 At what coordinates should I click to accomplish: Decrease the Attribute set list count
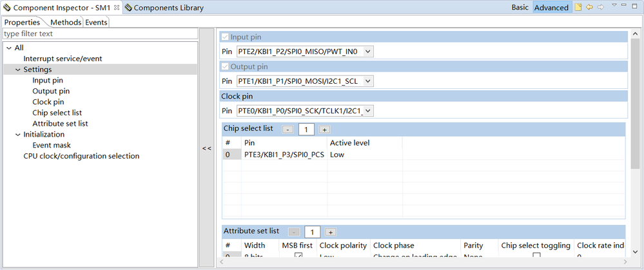click(x=294, y=232)
